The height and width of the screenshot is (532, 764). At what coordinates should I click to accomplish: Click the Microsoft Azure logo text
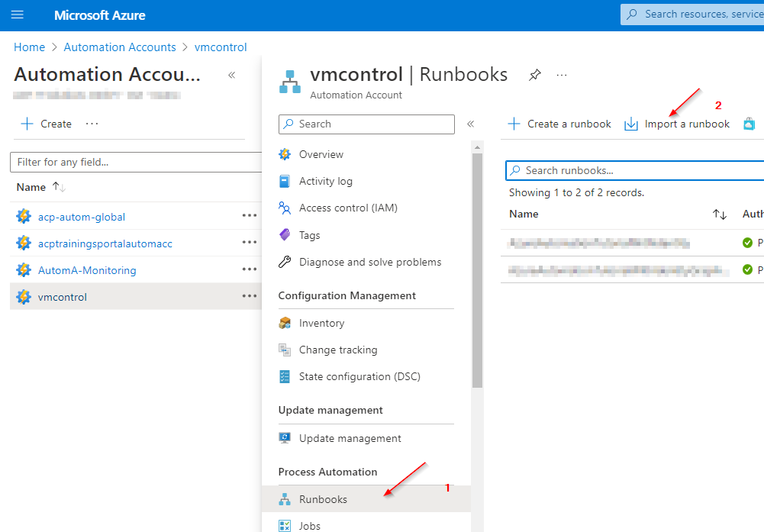point(99,15)
